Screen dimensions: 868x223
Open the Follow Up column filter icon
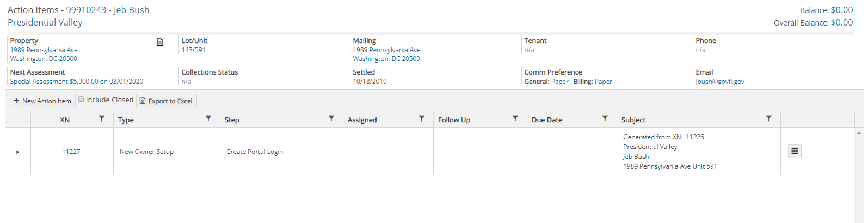515,119
